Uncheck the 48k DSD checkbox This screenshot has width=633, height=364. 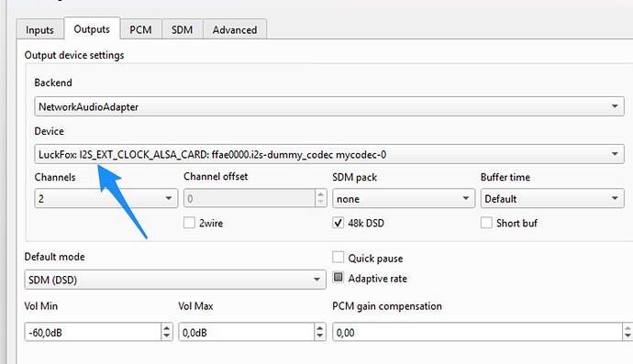(x=338, y=223)
